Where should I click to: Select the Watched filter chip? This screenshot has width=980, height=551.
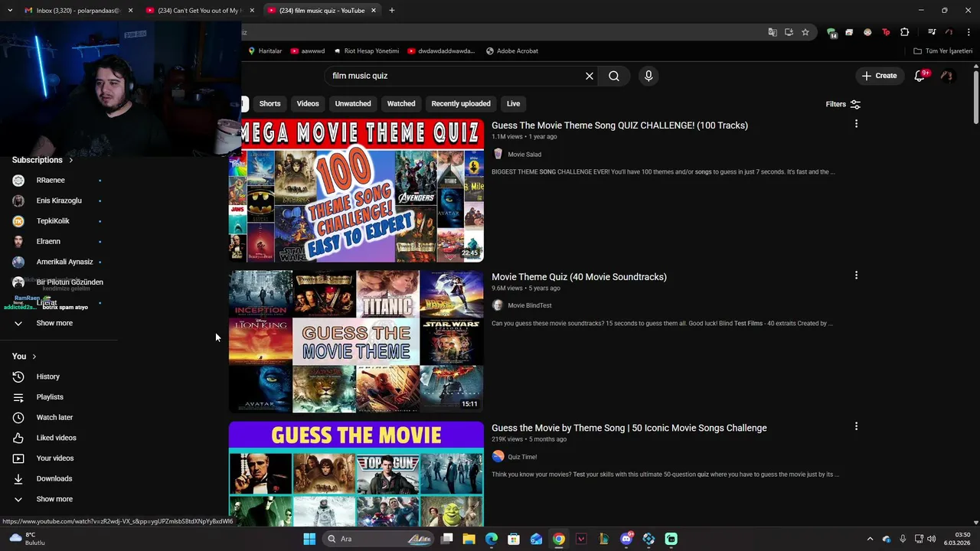(401, 103)
